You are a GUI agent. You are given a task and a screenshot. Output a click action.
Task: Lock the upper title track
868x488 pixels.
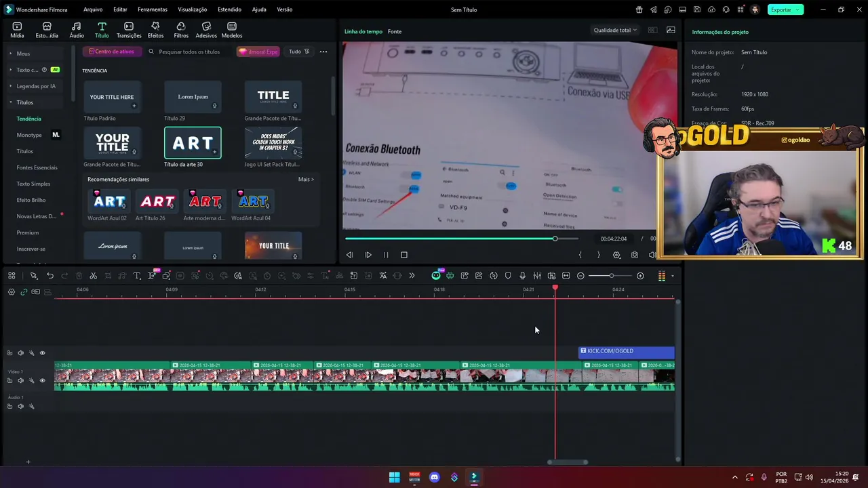tap(9, 353)
